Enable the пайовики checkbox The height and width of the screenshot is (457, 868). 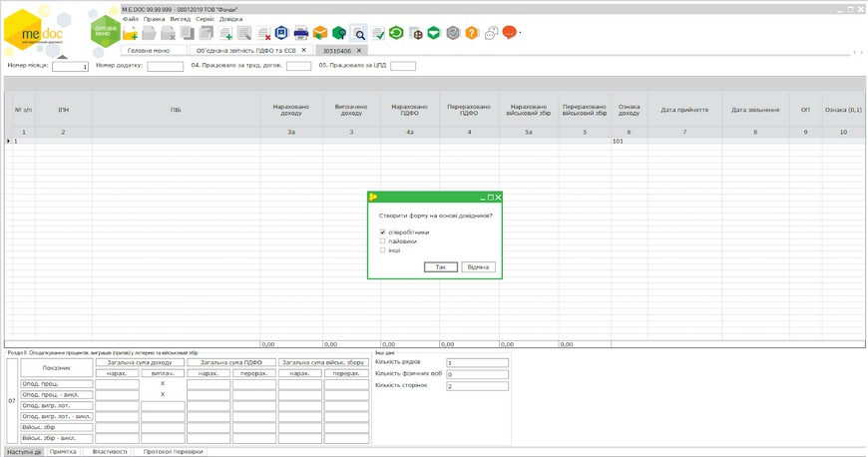tap(383, 241)
